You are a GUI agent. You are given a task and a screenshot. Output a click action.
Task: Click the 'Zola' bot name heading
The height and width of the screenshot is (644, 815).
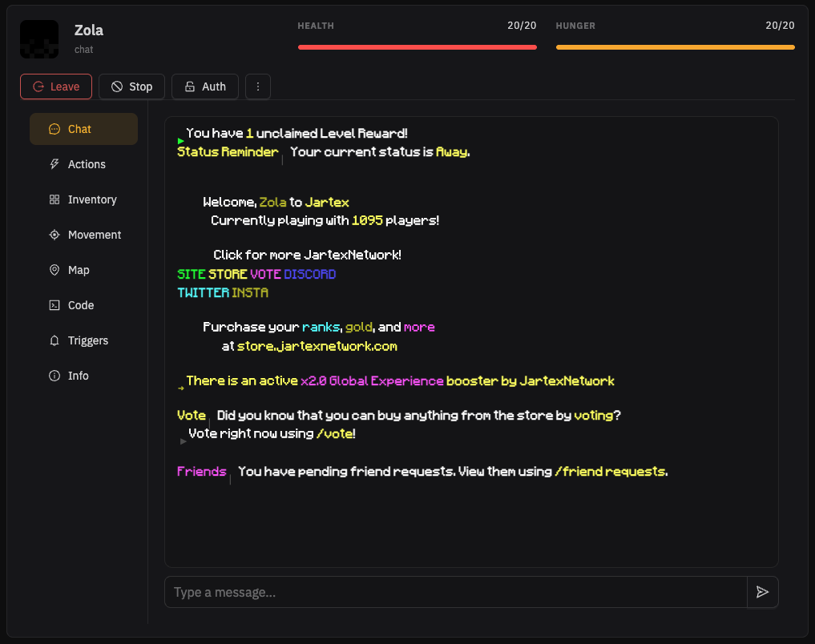pyautogui.click(x=89, y=30)
